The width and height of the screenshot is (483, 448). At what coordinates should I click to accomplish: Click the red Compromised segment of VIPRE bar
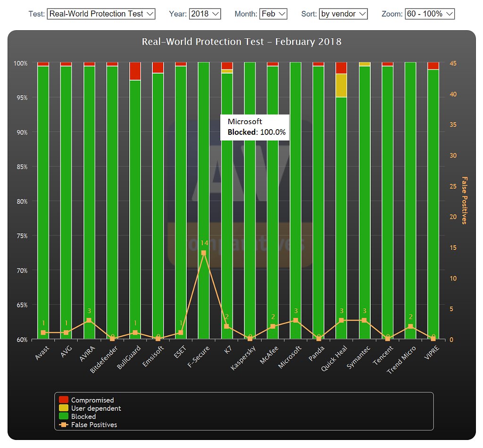click(x=433, y=66)
